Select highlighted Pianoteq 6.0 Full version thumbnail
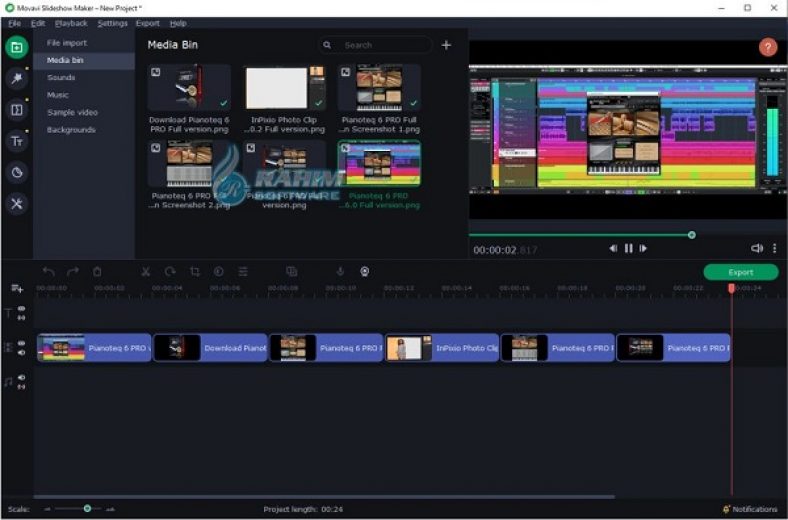Image resolution: width=788 pixels, height=520 pixels. tap(379, 163)
